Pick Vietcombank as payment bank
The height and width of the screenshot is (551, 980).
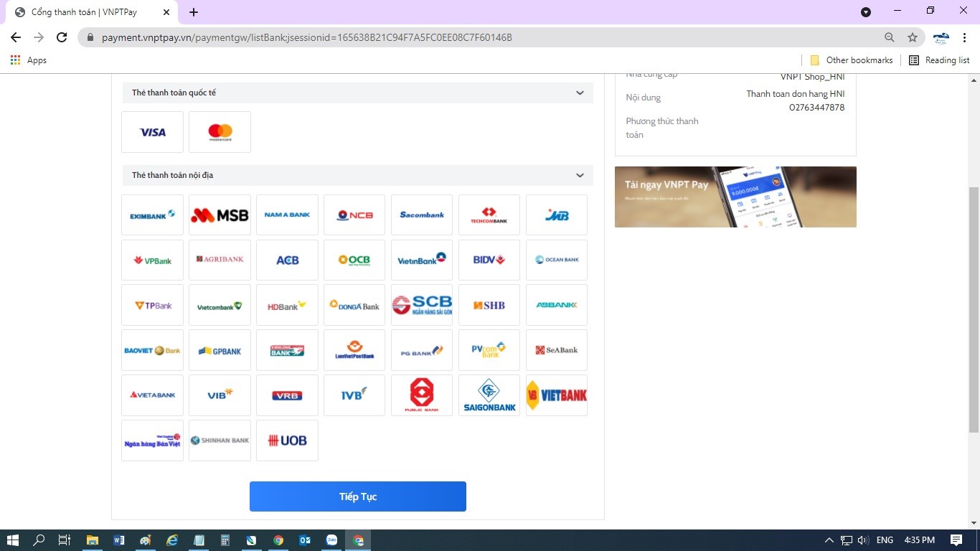click(x=220, y=306)
